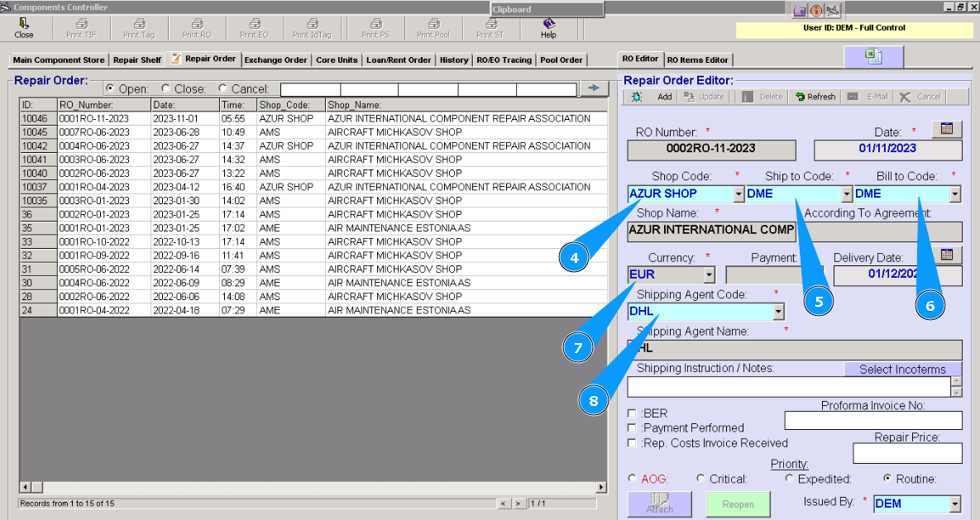Screen dimensions: 980x520
Task: Click the Print Pool printer icon
Action: coord(433,24)
